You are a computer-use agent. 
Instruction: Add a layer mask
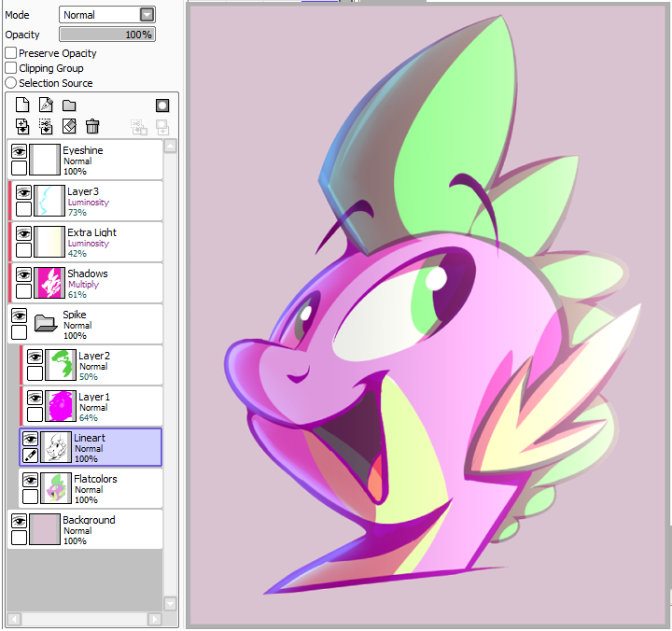pyautogui.click(x=162, y=105)
